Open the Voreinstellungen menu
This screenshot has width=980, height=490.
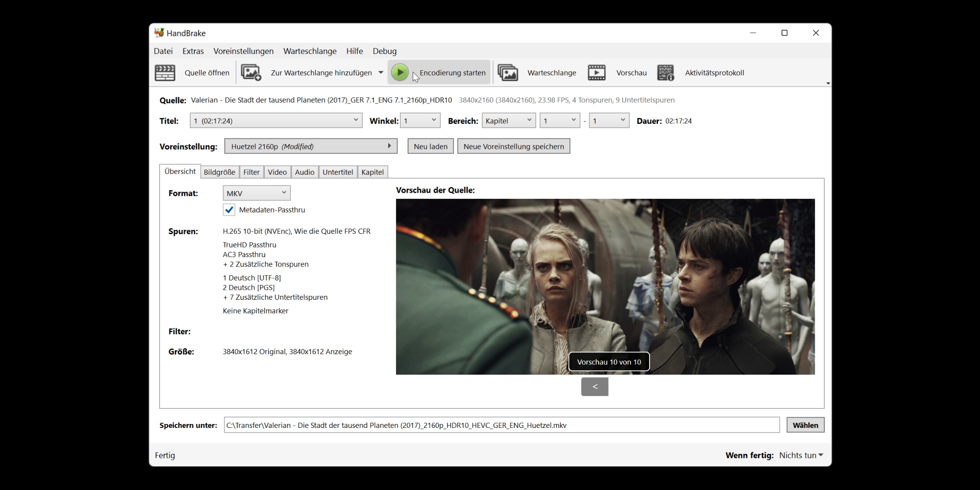243,51
